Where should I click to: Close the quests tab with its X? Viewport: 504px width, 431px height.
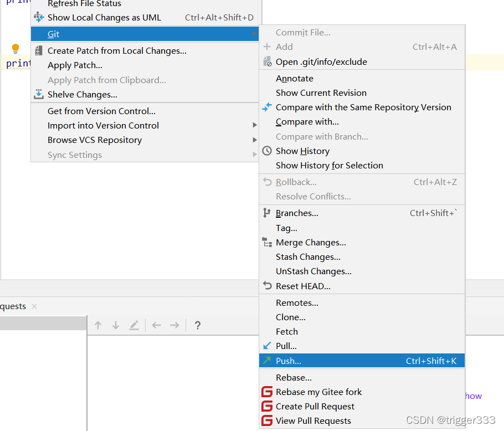[34, 306]
